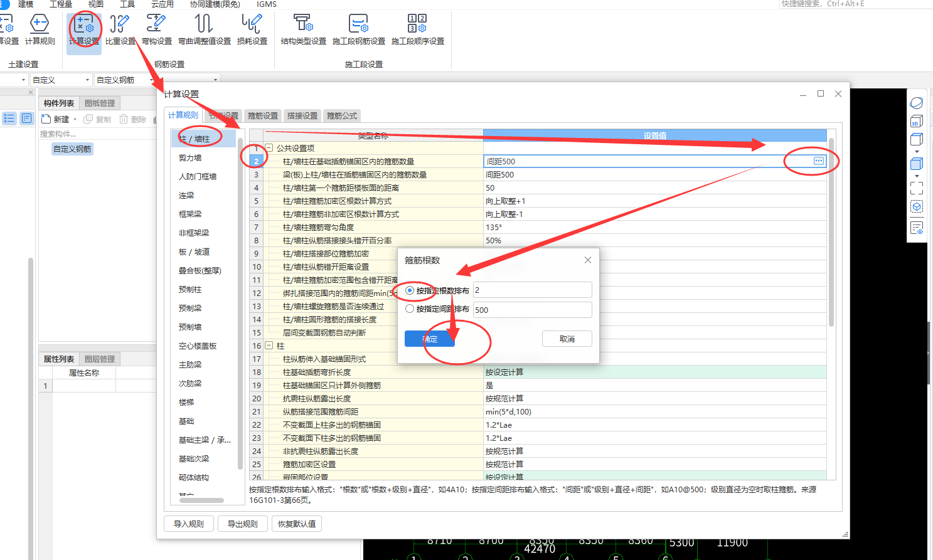Select 按指定间距排布 radio option
Screen dimensions: 933x560
[x=410, y=309]
